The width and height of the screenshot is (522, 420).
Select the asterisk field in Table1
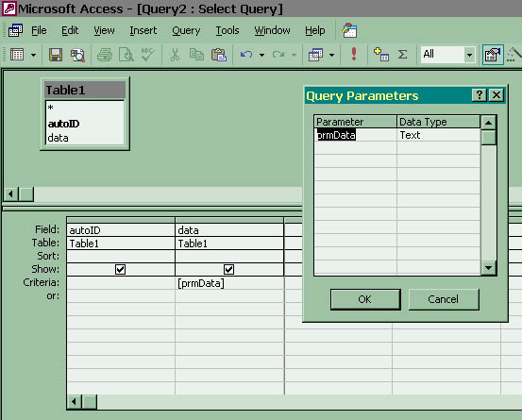85,108
